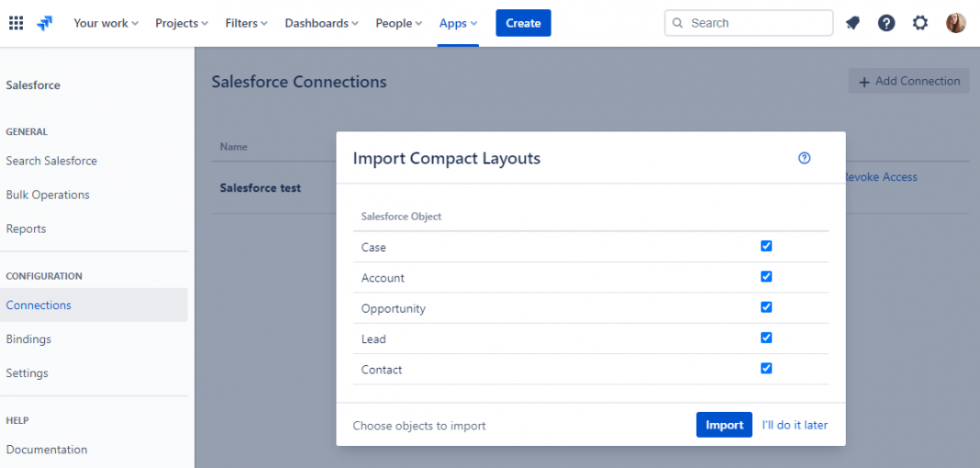This screenshot has height=468, width=980.
Task: Expand the Dashboards dropdown
Action: coord(322,23)
